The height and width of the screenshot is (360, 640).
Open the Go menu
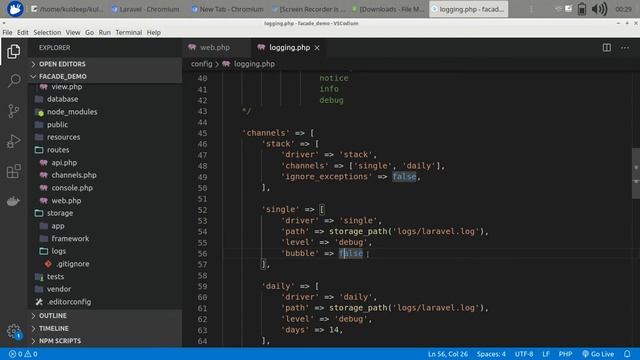pos(89,32)
